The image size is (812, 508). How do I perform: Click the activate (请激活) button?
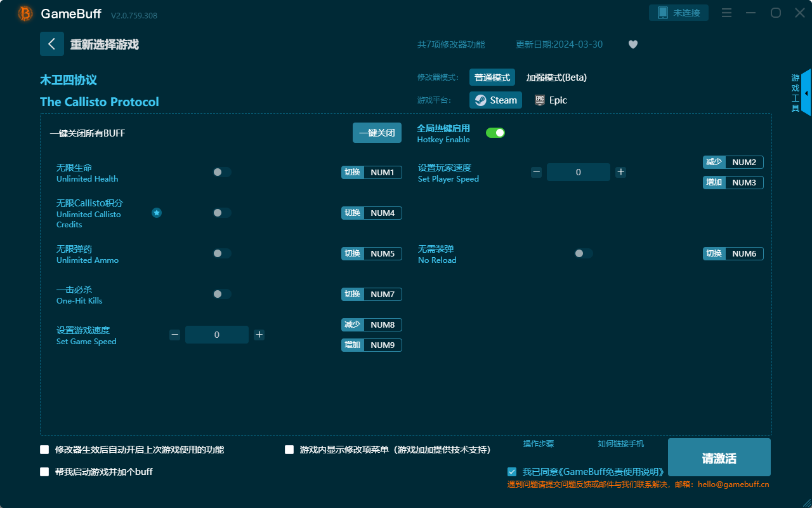[719, 457]
